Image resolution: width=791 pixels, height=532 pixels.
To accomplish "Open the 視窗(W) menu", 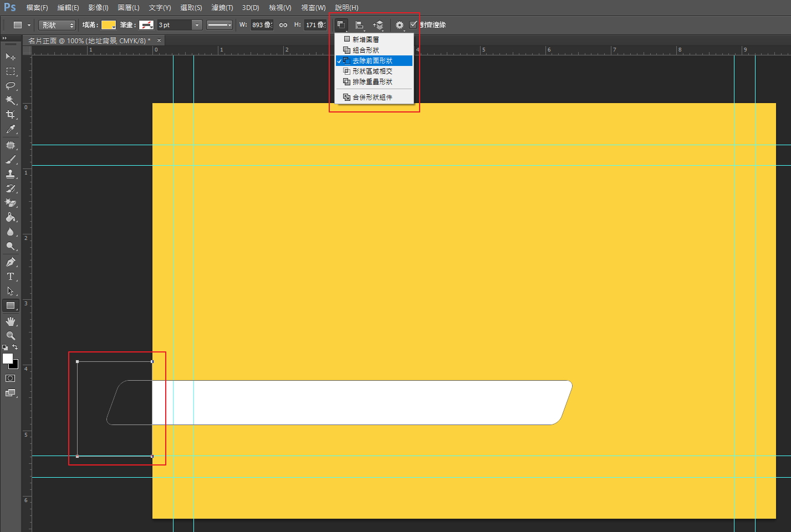I will pos(313,8).
